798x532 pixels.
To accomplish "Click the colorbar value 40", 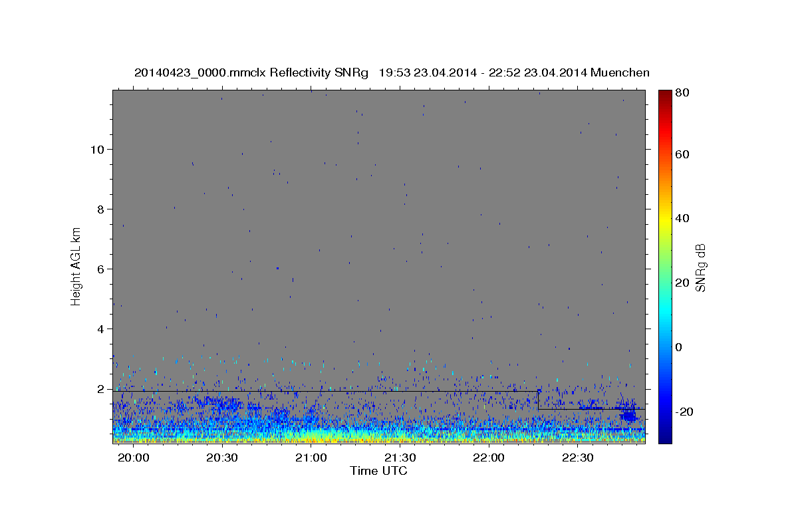I will click(x=682, y=218).
